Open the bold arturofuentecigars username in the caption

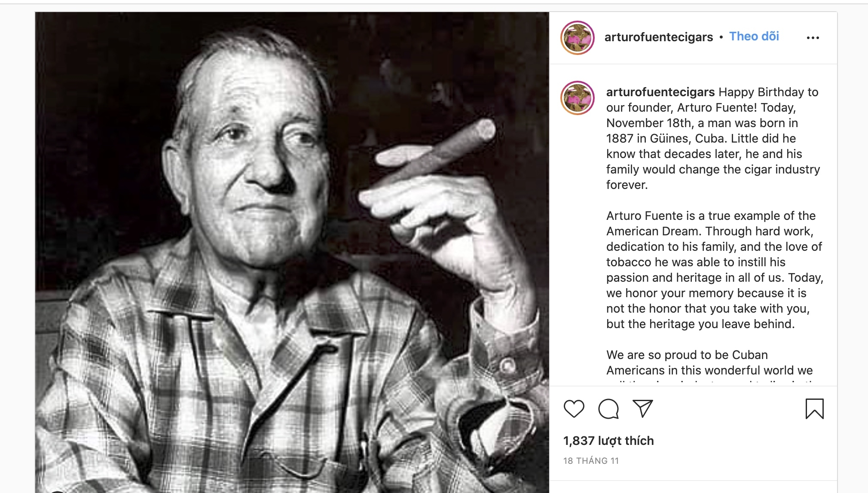tap(660, 92)
